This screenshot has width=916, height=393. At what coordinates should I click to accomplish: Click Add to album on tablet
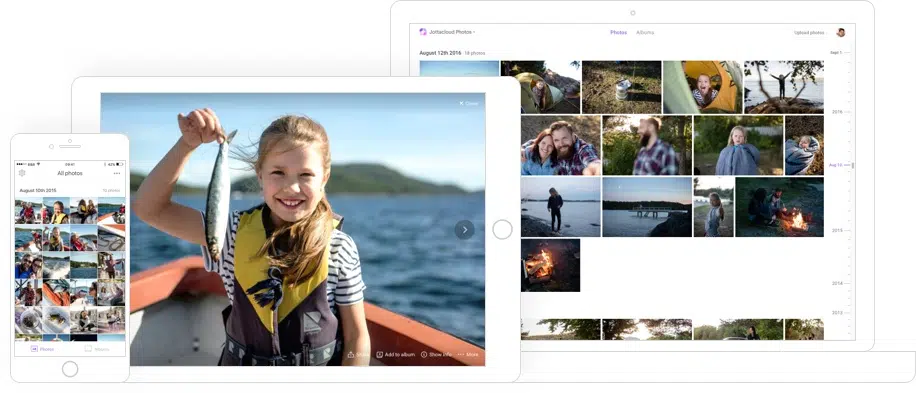point(395,354)
